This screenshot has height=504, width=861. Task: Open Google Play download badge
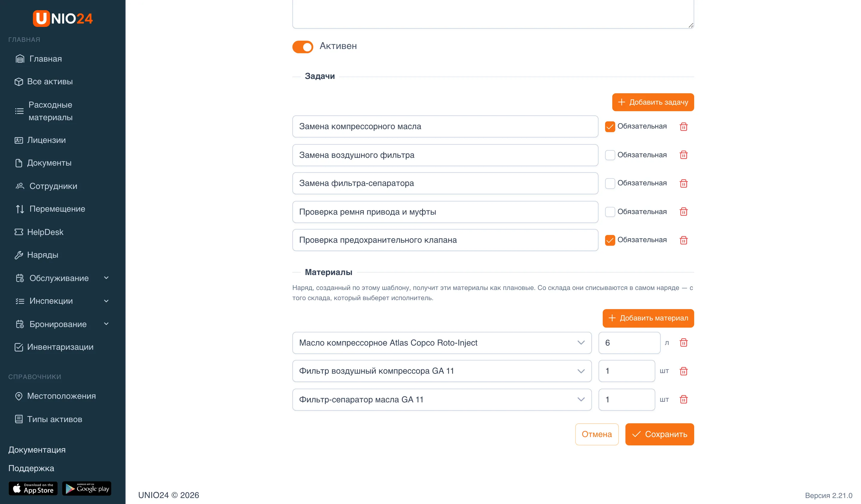[87, 489]
